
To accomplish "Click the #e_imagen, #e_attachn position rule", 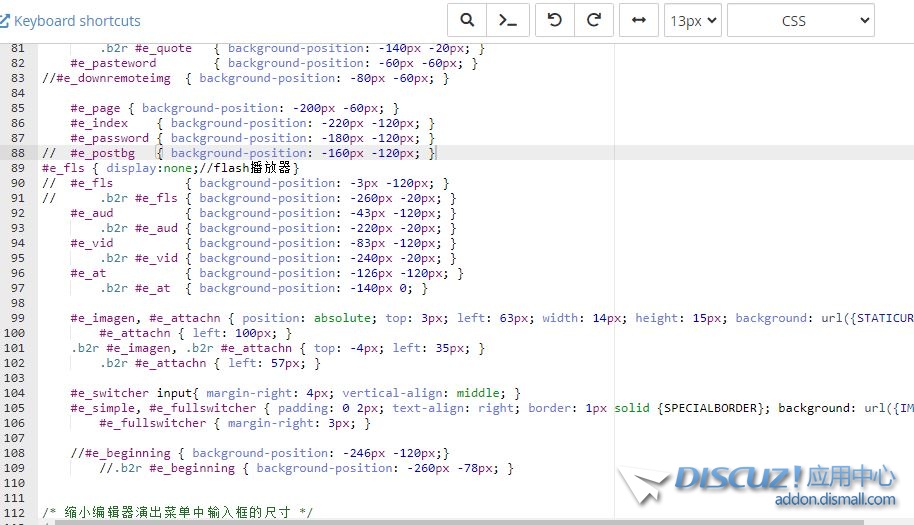I will (400, 318).
